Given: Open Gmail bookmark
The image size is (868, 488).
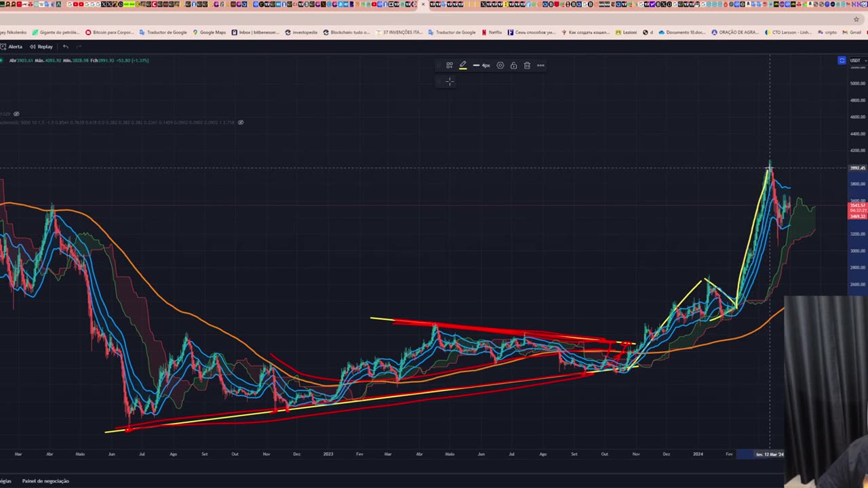Looking at the screenshot, I should click(x=852, y=33).
